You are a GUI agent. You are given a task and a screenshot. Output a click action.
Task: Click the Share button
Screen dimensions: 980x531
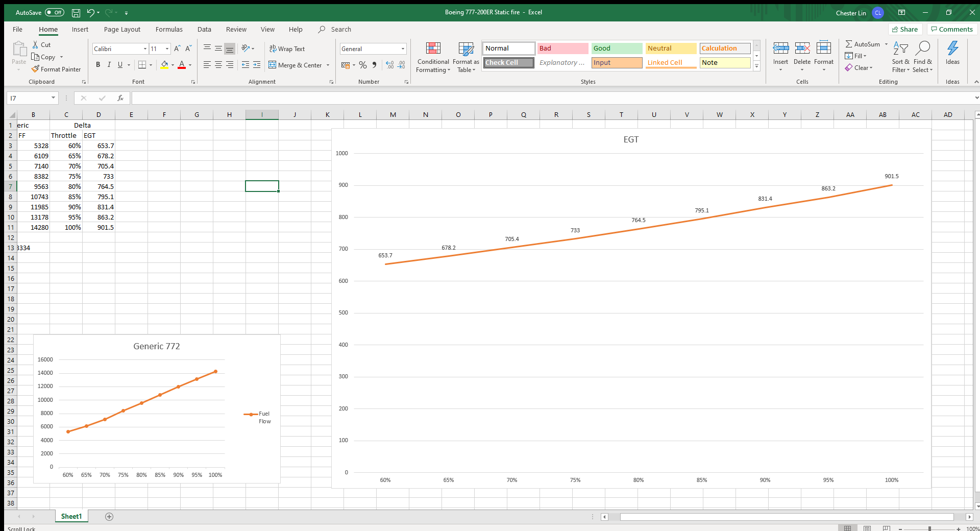(x=905, y=30)
